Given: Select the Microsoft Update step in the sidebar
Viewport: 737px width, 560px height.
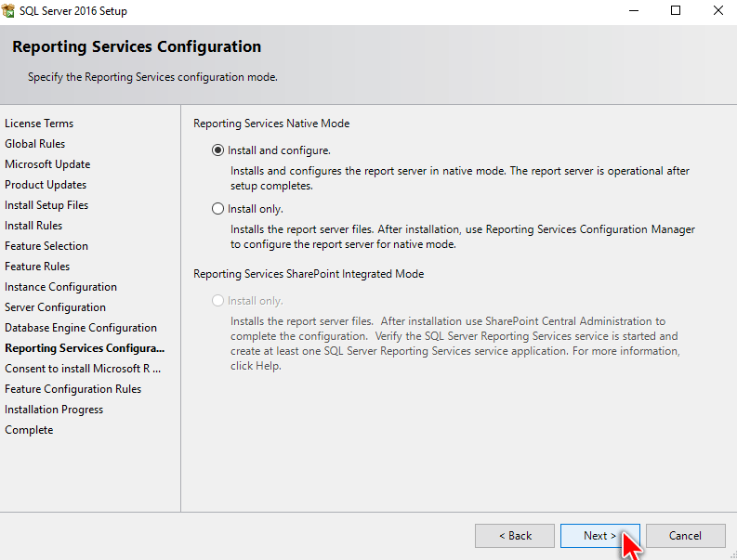Looking at the screenshot, I should point(47,164).
